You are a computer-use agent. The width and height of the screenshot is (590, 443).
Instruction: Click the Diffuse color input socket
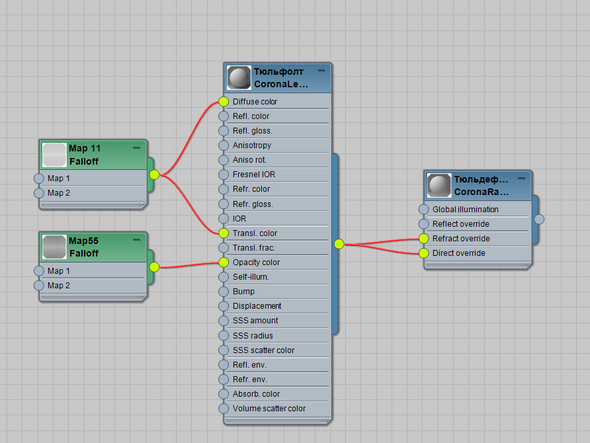pos(224,102)
